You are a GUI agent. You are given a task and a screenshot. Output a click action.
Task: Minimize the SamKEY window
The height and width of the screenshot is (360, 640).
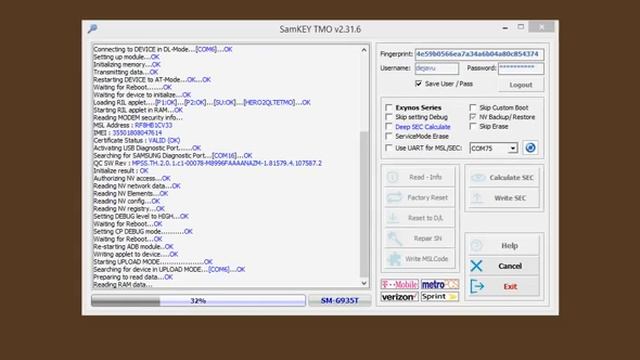[x=505, y=28]
